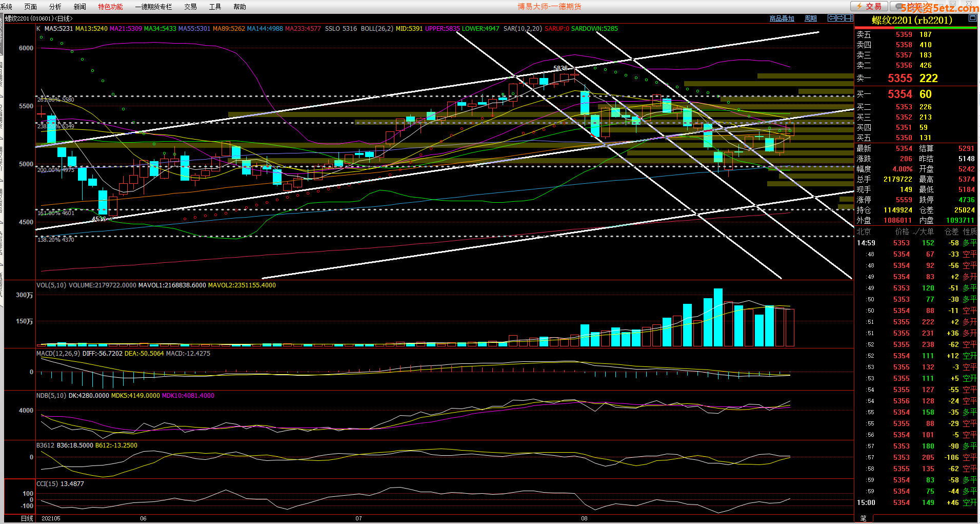The width and height of the screenshot is (980, 524).
Task: Select the 笔 tab below trade list
Action: (x=863, y=518)
